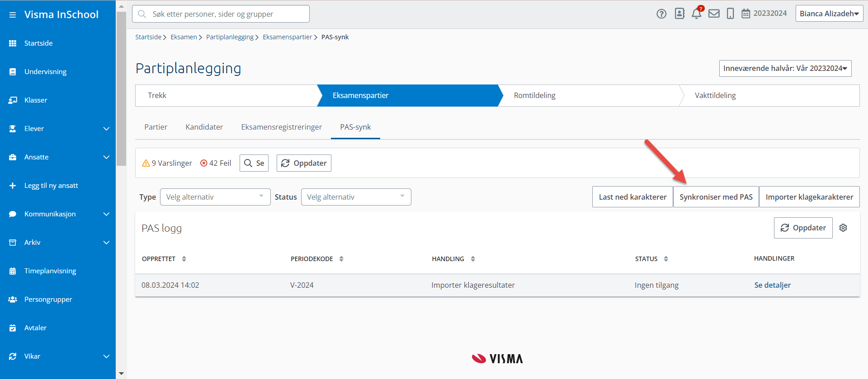Open the contact card icon in header
Viewport: 868px width, 379px height.
679,14
